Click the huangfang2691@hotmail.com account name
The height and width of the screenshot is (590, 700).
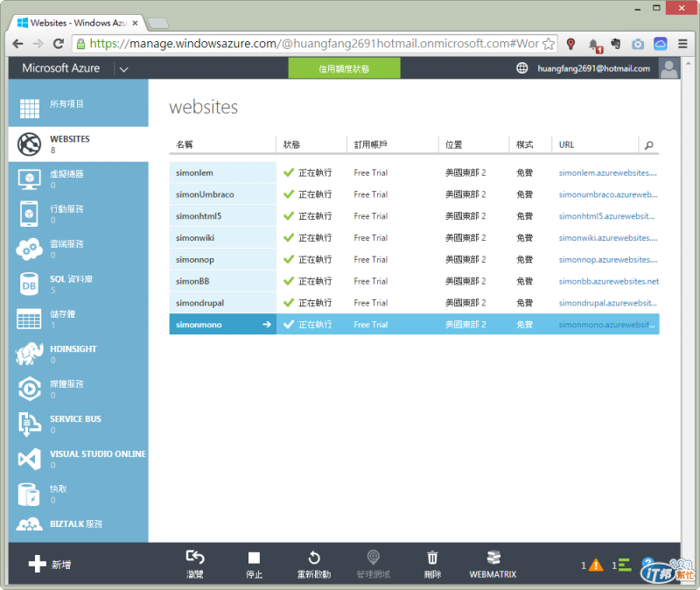(593, 68)
